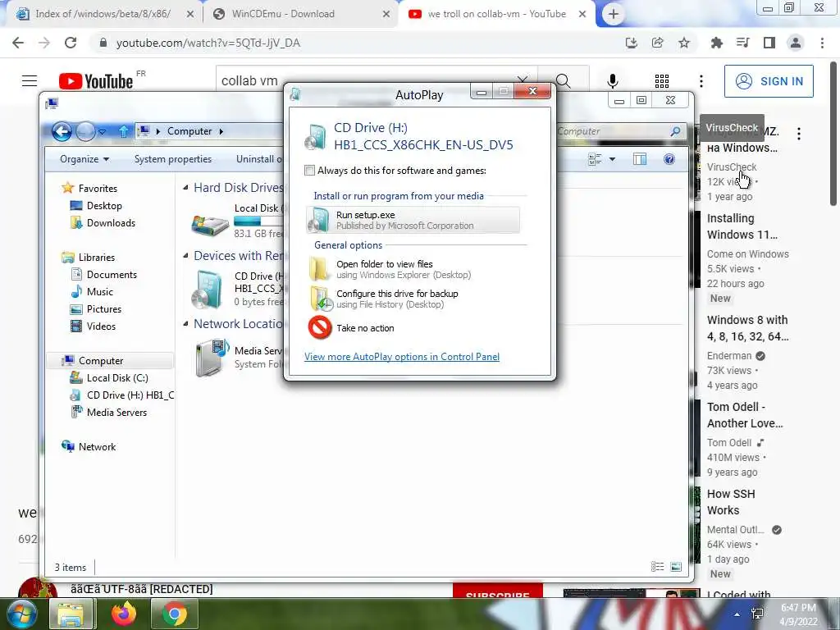Click the Chrome back arrow

[18, 43]
